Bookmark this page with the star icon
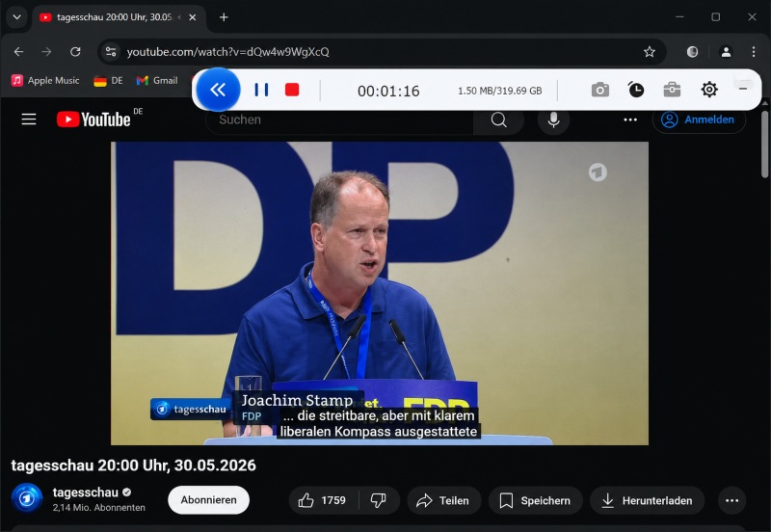Viewport: 771px width, 532px height. [649, 52]
